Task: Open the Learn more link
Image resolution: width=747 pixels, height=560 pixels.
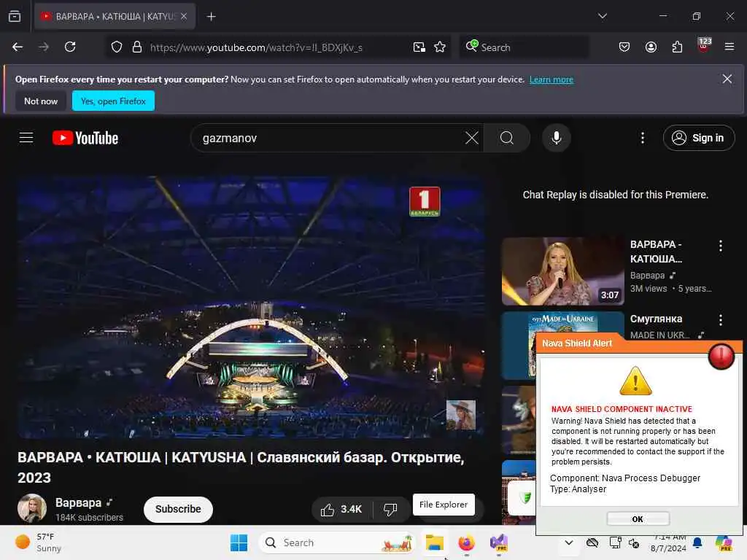Action: coord(551,79)
